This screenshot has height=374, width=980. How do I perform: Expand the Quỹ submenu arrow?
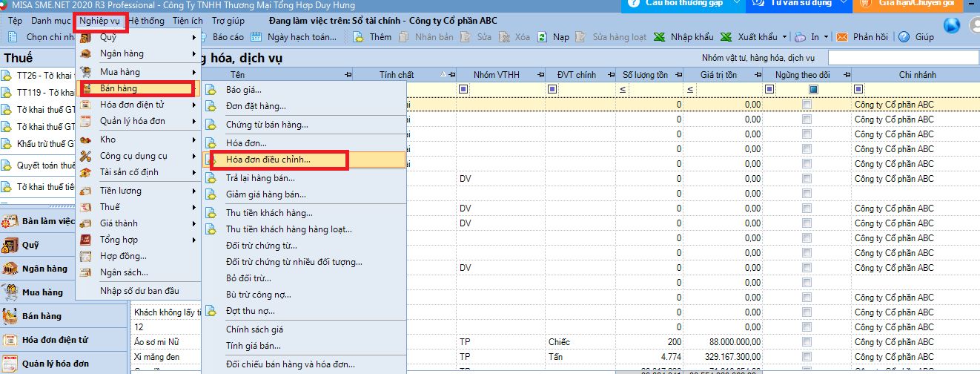[194, 37]
